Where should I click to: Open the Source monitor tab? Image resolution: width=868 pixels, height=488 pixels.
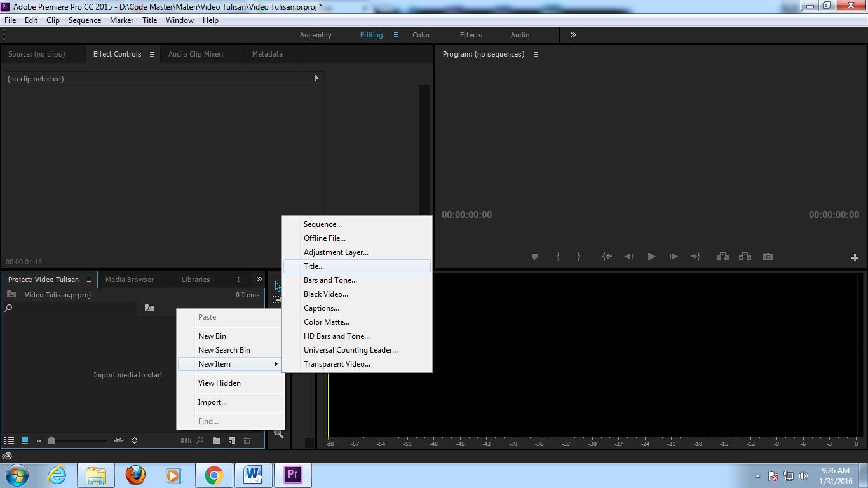(37, 54)
